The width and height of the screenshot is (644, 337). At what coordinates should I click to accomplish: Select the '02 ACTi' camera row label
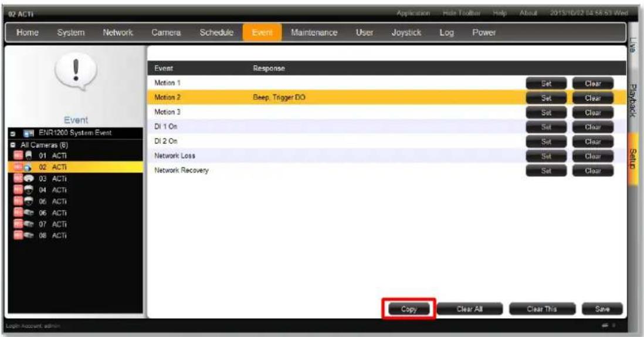(x=53, y=167)
